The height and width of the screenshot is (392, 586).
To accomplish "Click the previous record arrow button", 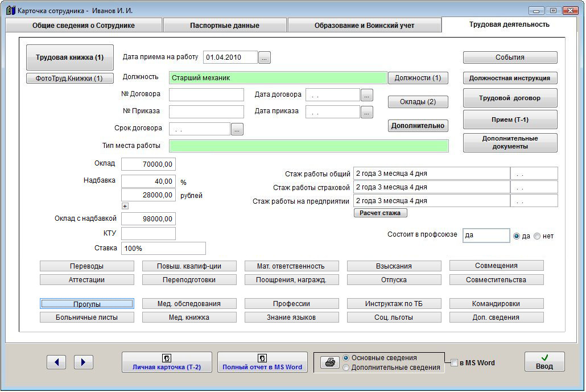I will 56,362.
